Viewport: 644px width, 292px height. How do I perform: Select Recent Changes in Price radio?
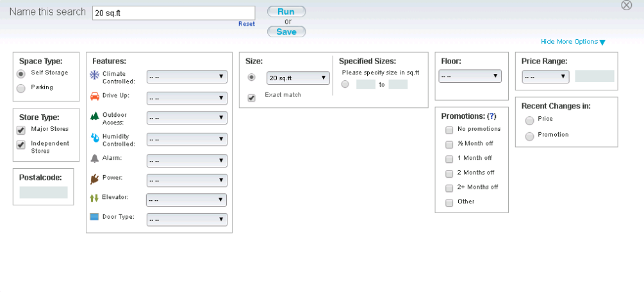coord(530,121)
